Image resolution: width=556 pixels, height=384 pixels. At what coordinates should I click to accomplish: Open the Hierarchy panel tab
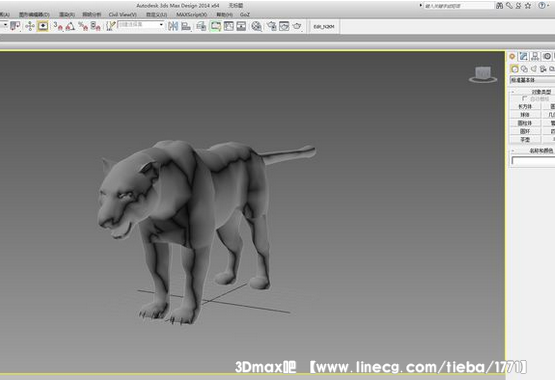[535, 56]
